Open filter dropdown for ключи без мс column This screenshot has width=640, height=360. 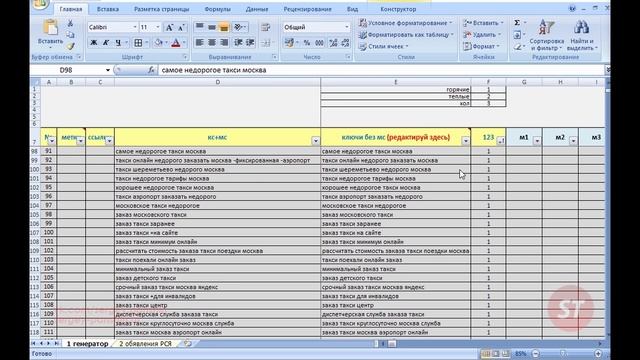tap(465, 141)
